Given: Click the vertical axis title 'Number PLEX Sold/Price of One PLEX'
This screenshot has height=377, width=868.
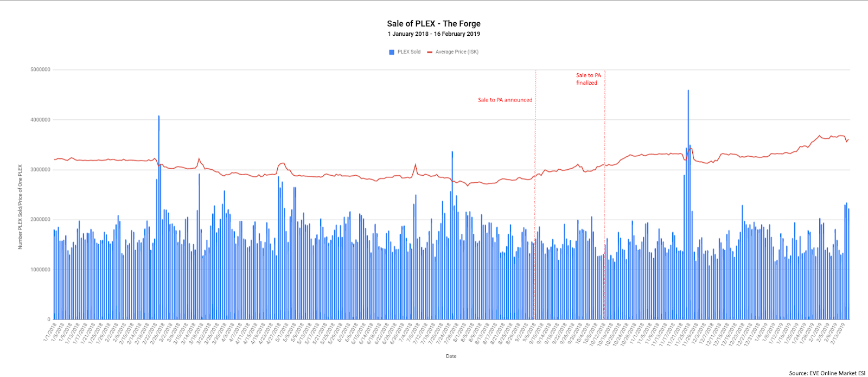Looking at the screenshot, I should click(20, 207).
